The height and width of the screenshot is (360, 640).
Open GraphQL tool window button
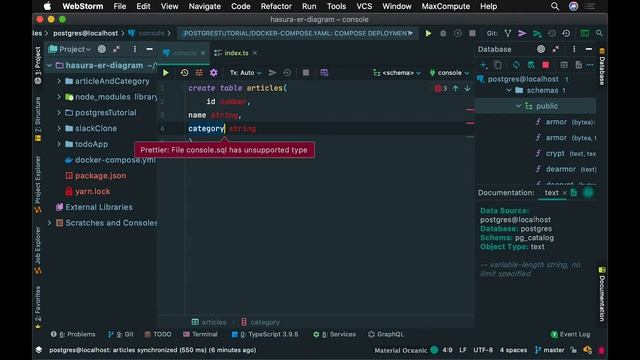point(386,334)
